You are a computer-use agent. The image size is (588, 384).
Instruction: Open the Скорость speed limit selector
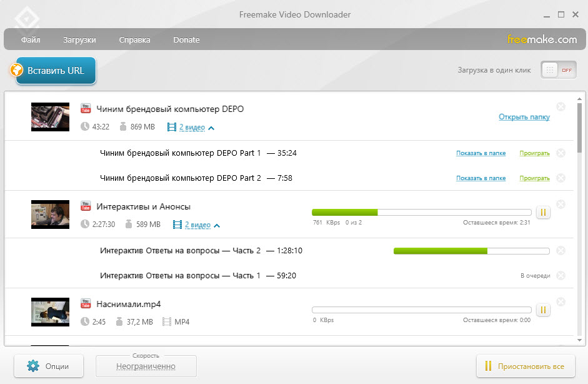click(146, 366)
